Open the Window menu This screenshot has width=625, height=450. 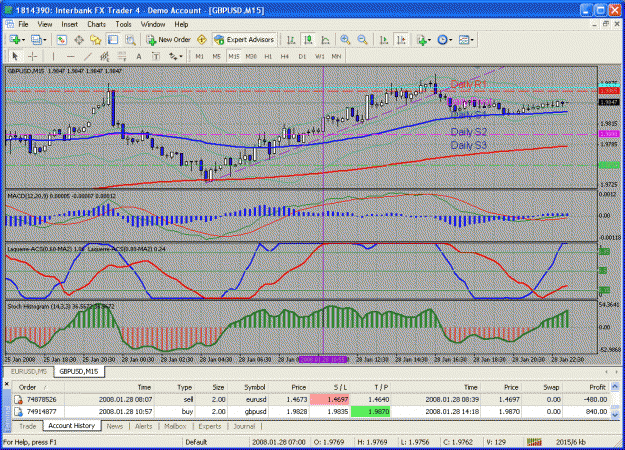point(153,24)
